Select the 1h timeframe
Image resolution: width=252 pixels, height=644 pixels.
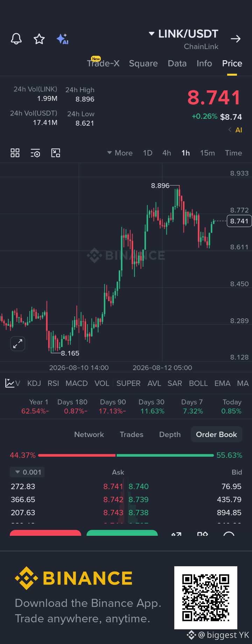point(185,153)
